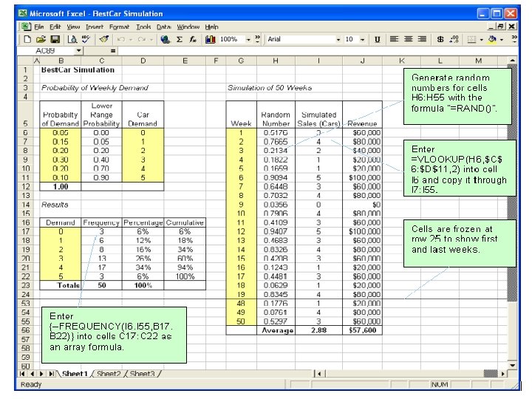Align cell text left

click(x=395, y=39)
